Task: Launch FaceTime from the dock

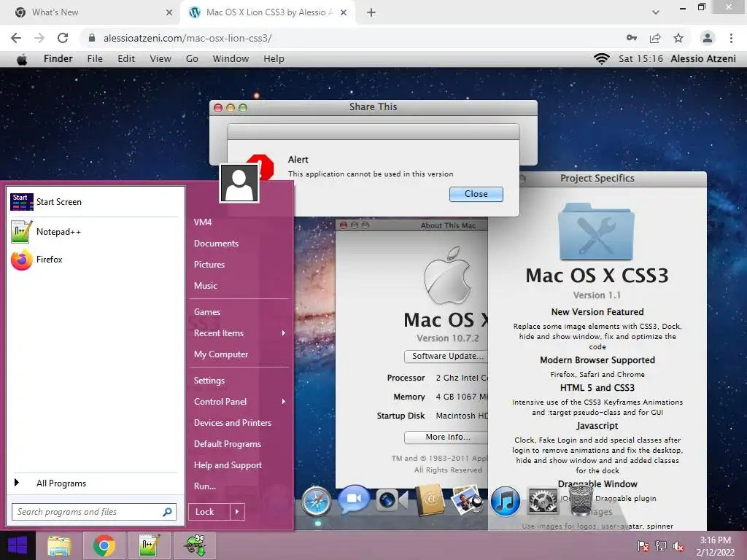Action: [x=354, y=499]
